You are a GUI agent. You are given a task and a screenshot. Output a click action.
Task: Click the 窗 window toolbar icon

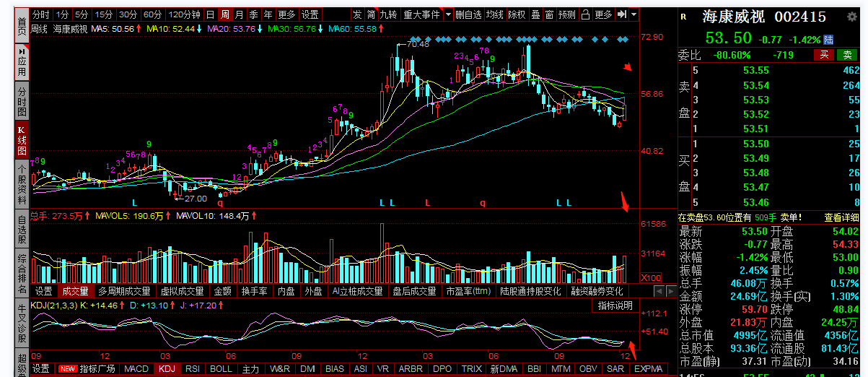click(549, 14)
